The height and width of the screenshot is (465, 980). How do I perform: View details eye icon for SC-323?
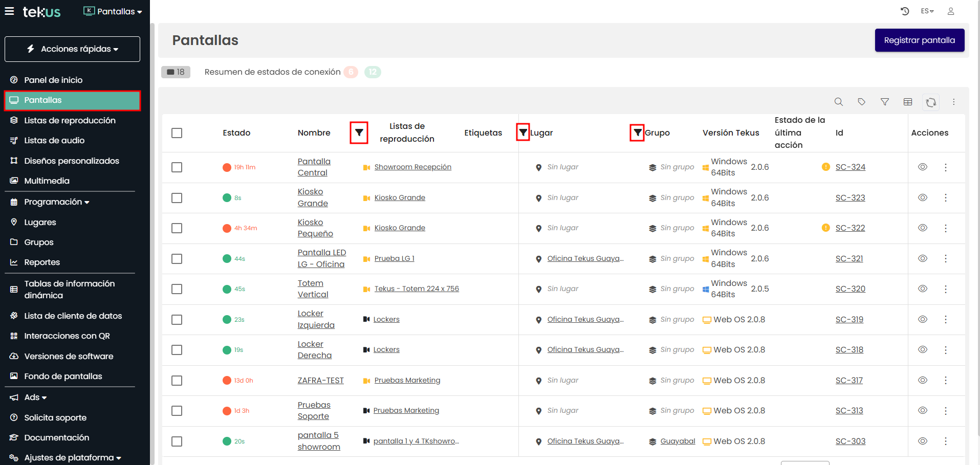[x=922, y=197]
